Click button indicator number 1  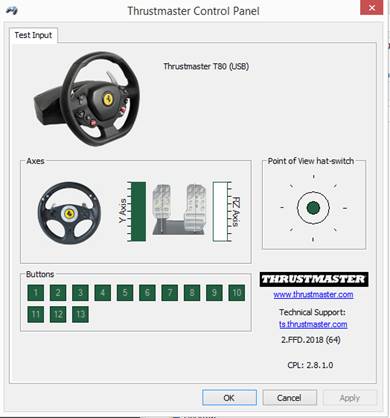(x=36, y=293)
